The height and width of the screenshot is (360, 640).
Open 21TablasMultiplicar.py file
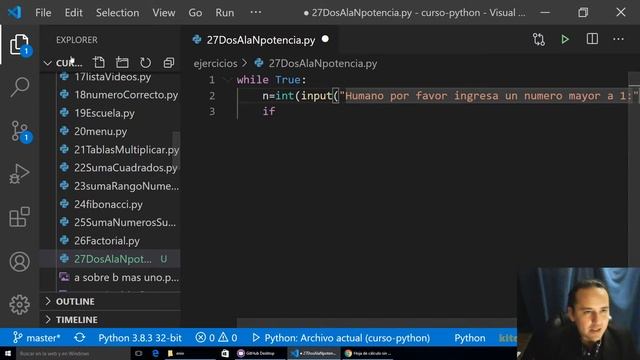point(126,150)
